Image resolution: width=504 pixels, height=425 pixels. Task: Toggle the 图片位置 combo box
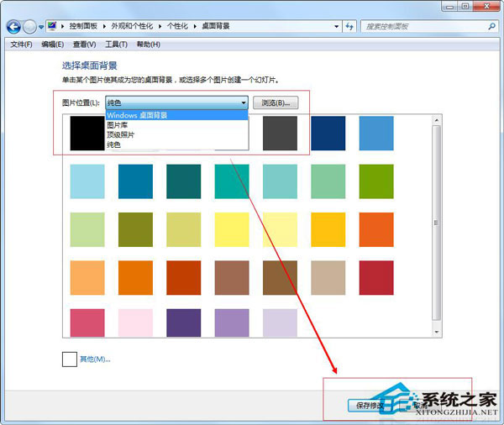176,102
